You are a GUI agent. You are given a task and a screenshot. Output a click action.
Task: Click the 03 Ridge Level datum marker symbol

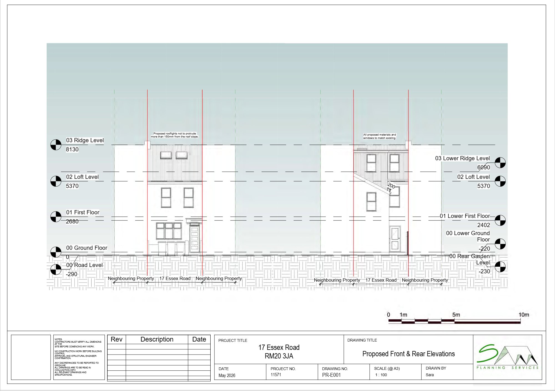pos(56,145)
